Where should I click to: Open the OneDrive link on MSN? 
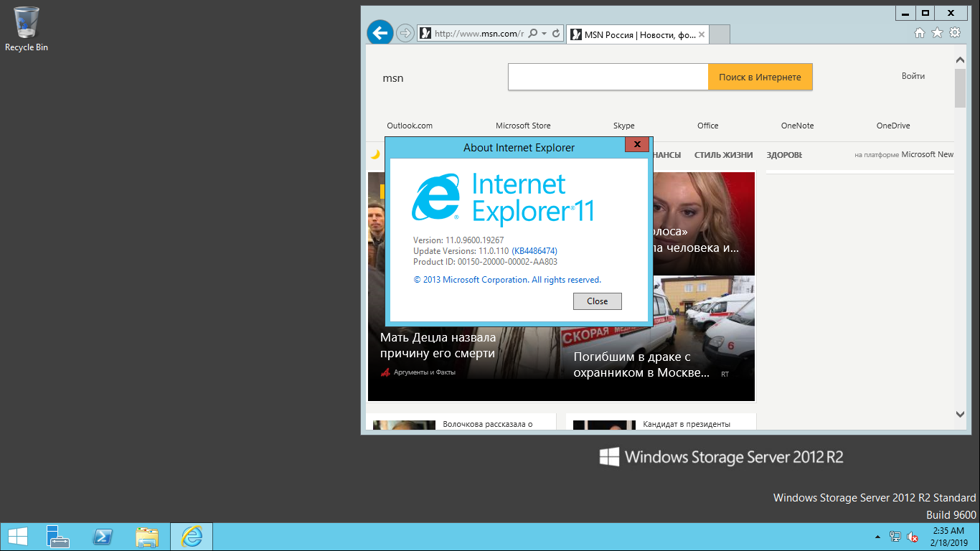(893, 126)
